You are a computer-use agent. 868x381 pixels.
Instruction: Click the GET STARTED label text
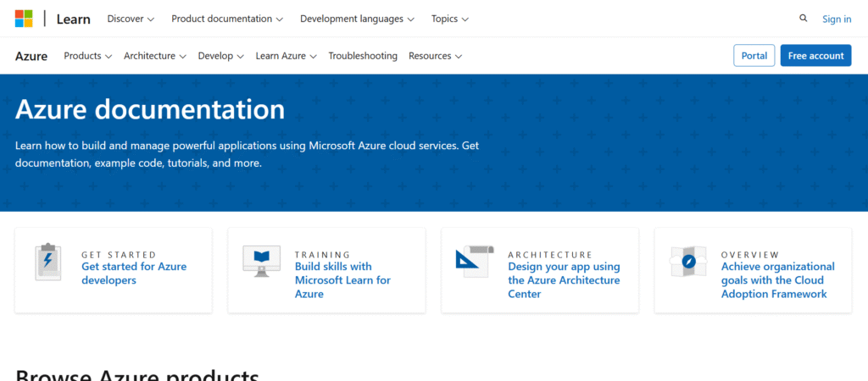(x=119, y=255)
